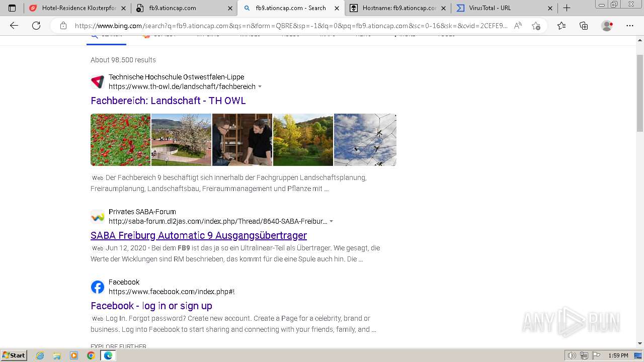This screenshot has height=362, width=644.
Task: Click the th-owl.de/landschaft/fachbereich URL
Action: tap(182, 86)
